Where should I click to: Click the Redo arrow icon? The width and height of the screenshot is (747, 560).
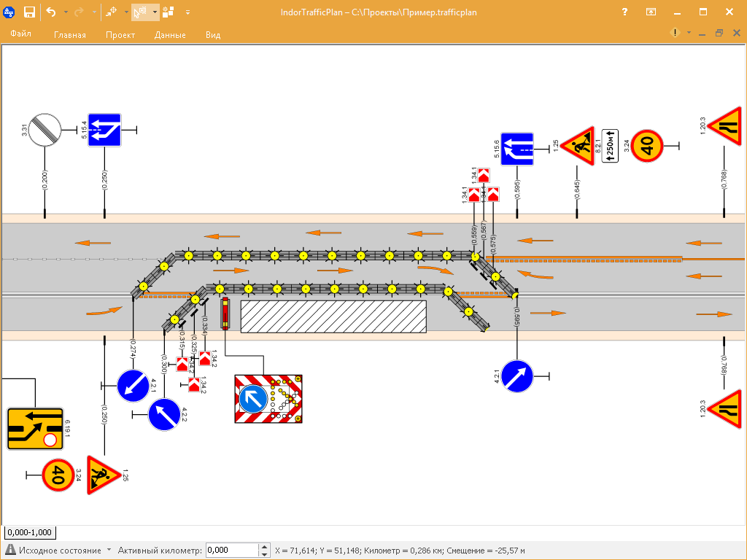80,12
